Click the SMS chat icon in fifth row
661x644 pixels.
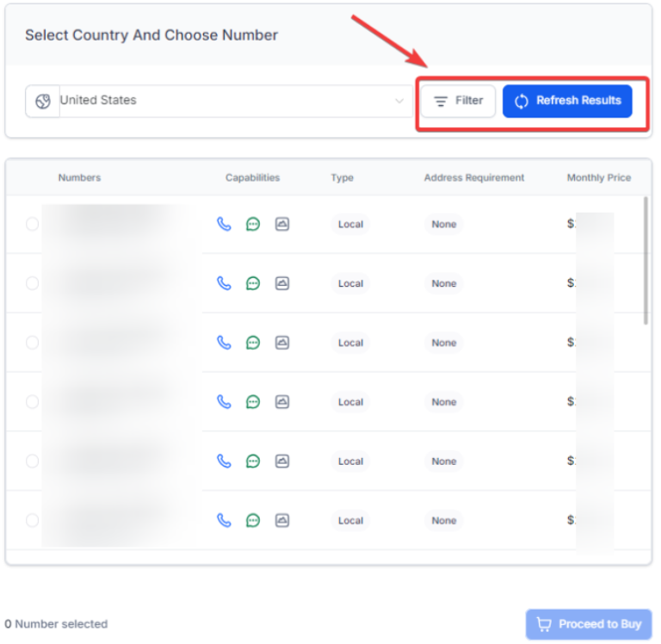253,461
